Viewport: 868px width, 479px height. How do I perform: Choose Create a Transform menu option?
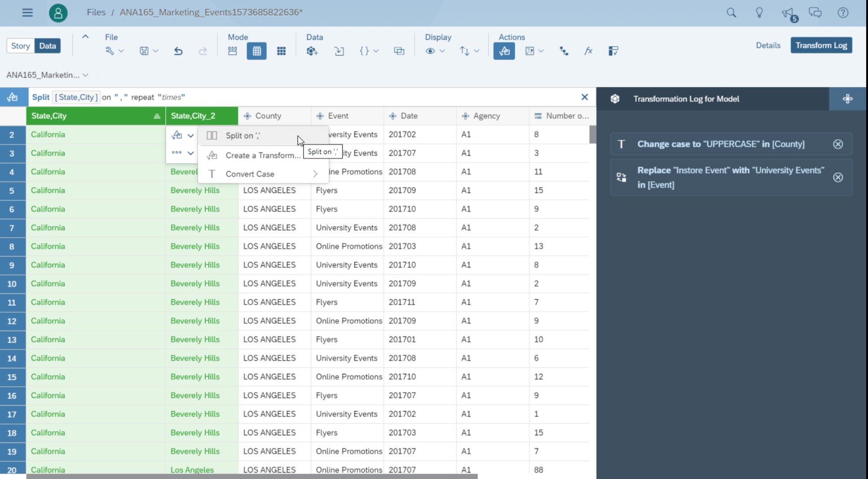(x=263, y=155)
